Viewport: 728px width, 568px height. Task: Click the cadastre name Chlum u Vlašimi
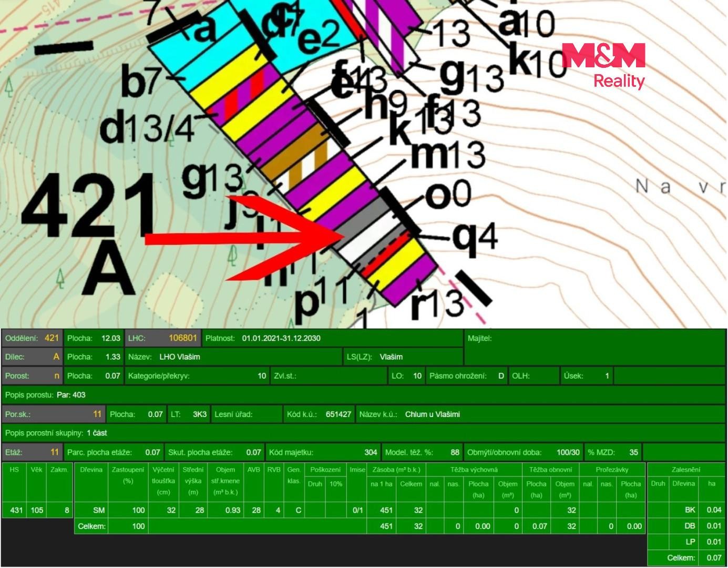(433, 414)
